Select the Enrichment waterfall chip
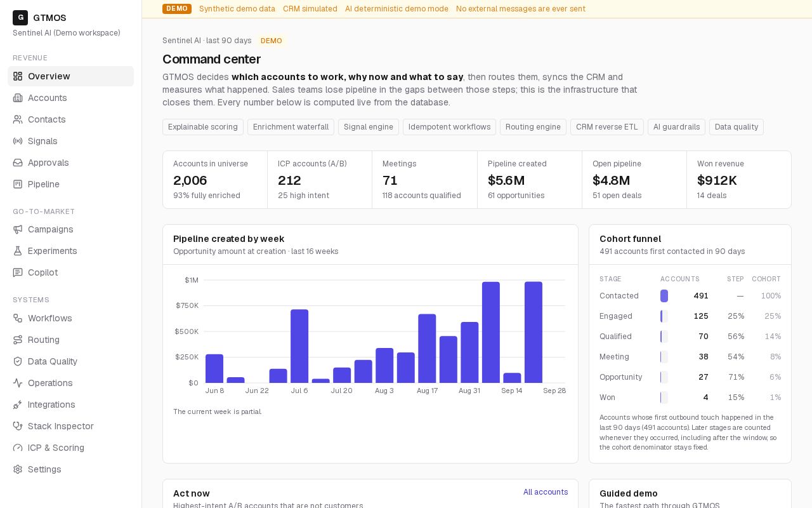Image resolution: width=812 pixels, height=508 pixels. (x=291, y=127)
